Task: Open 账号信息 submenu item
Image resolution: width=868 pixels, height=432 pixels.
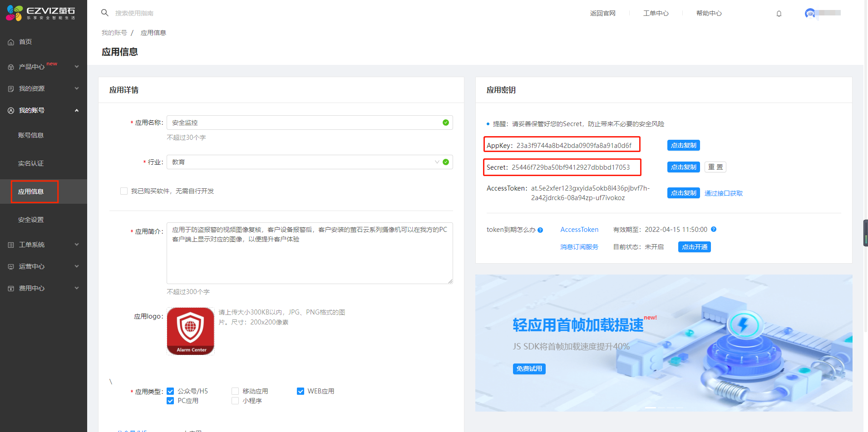Action: click(31, 135)
